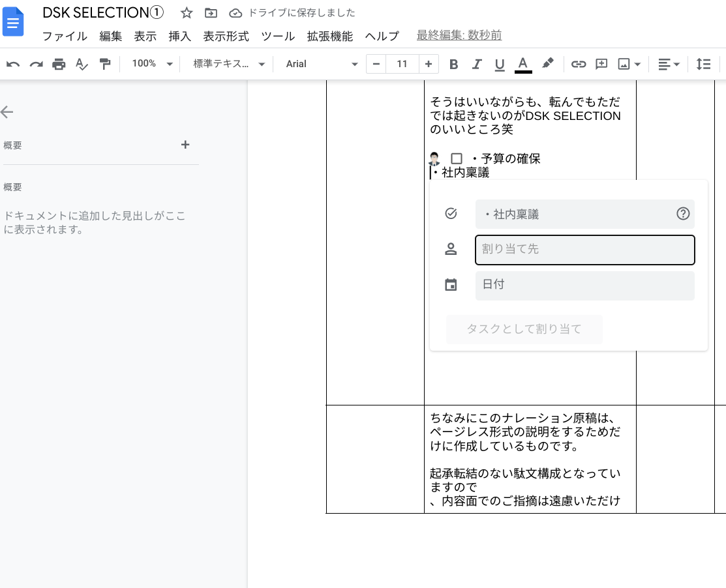Decrease the font size
Viewport: 726px width, 588px height.
[376, 64]
